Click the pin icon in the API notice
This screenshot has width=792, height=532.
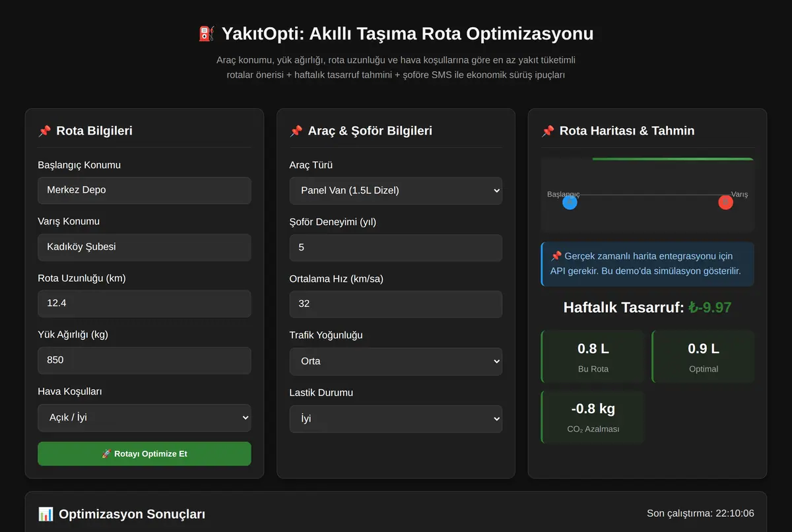[x=556, y=256]
